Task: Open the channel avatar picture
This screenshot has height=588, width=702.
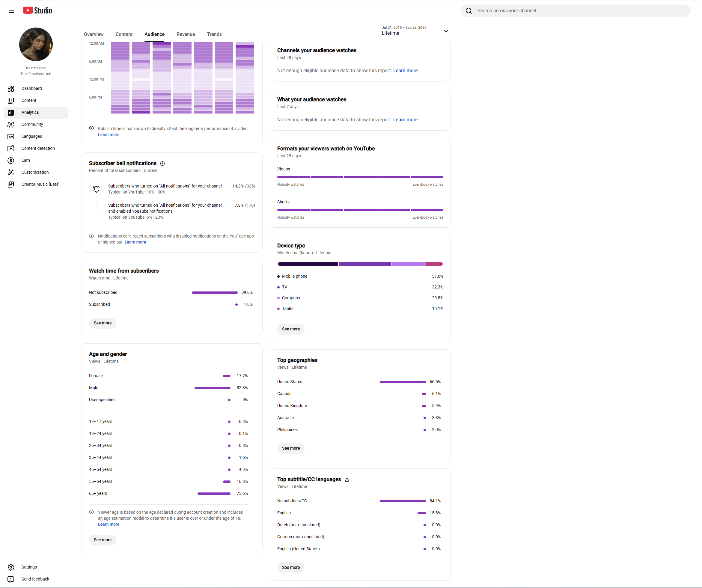Action: pyautogui.click(x=36, y=44)
